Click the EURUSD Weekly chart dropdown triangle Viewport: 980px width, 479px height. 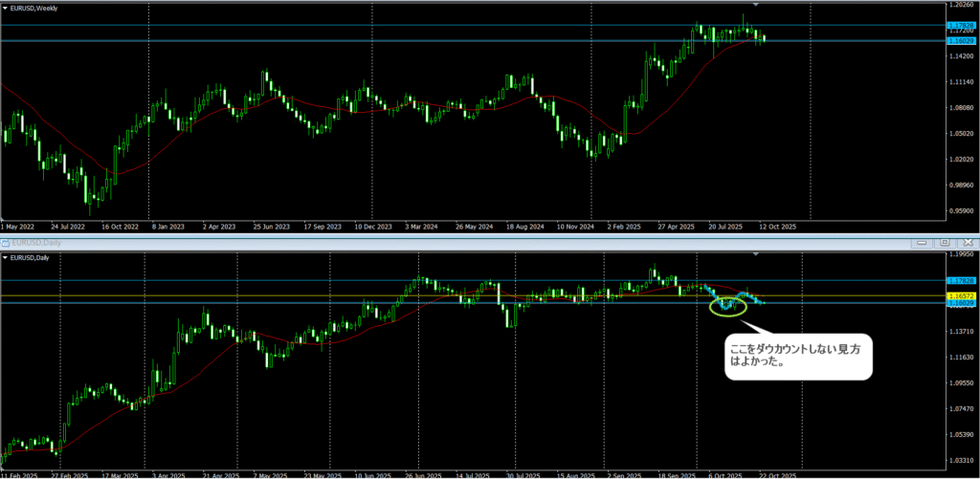pos(6,8)
